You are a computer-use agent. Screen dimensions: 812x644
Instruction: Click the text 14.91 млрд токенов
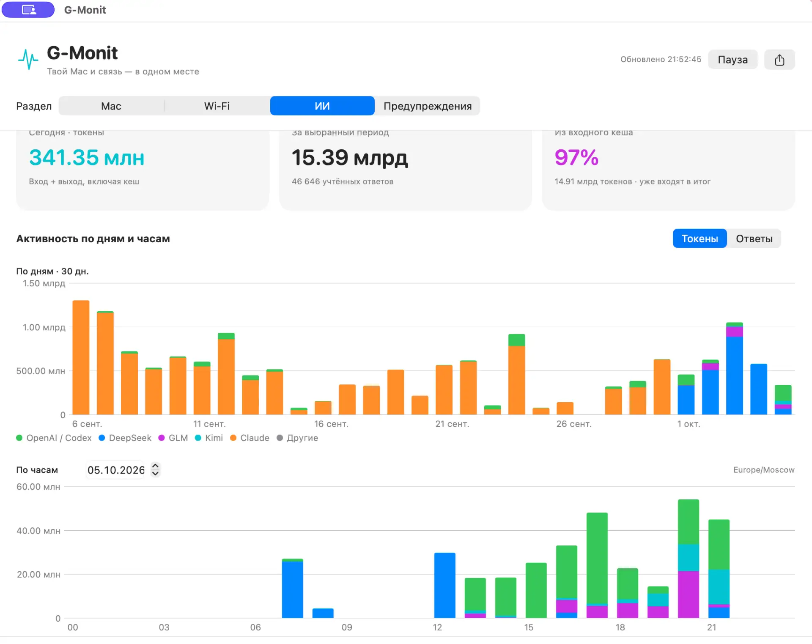point(593,181)
